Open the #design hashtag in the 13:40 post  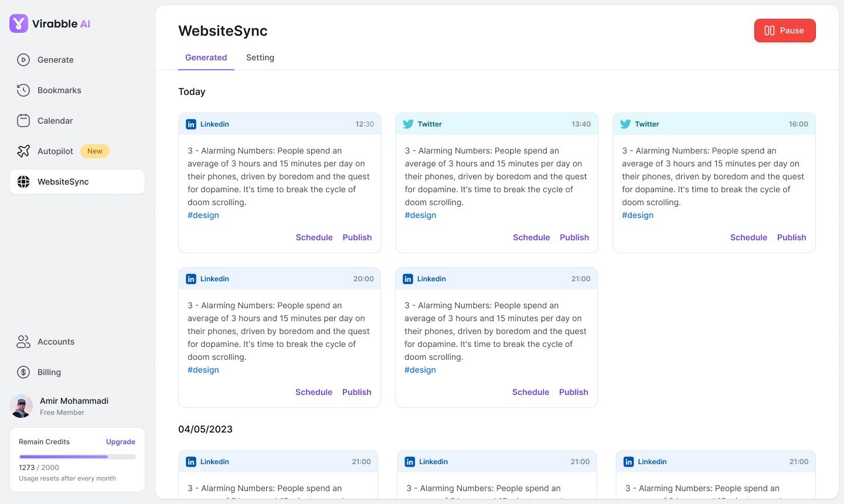pos(421,215)
